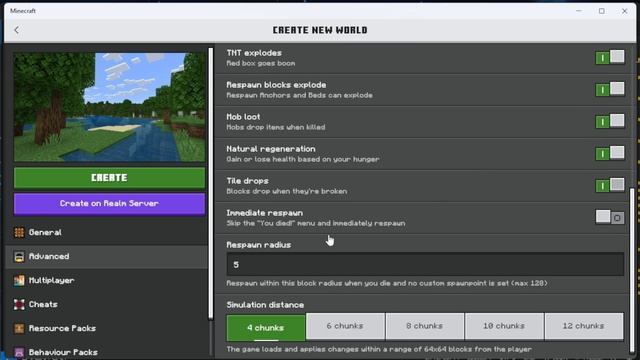Screen dimensions: 640x360
Task: Click the Advanced sidebar icon
Action: pos(19,256)
